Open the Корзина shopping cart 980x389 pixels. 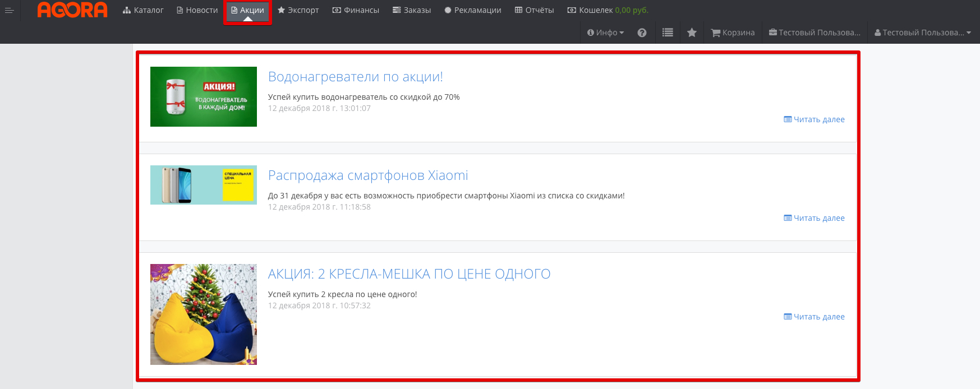tap(733, 33)
